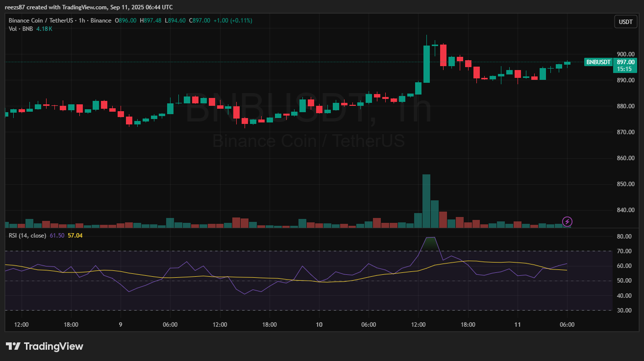Viewport: 644px width, 361px height.
Task: Click the date 10 on time axis
Action: click(319, 325)
